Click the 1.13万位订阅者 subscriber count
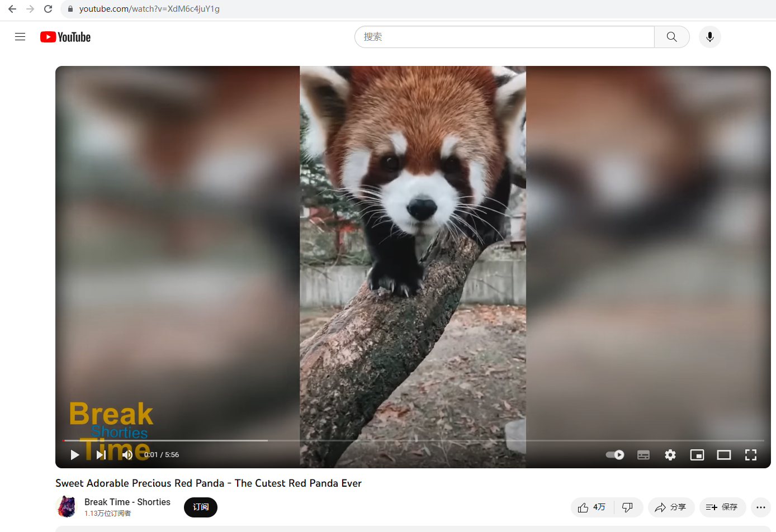This screenshot has width=776, height=532. 108,514
